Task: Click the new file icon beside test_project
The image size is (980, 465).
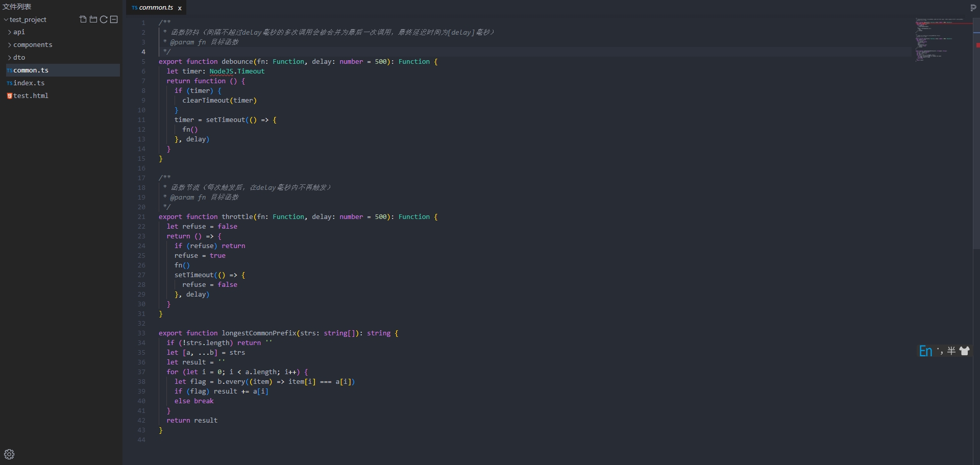Action: [x=83, y=19]
